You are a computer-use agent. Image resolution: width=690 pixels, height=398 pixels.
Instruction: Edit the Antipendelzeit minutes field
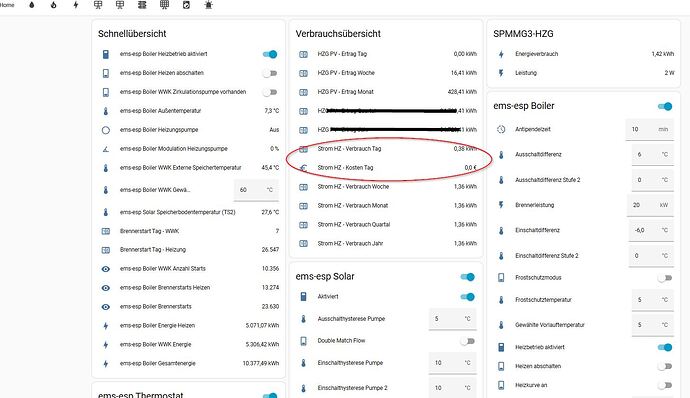coord(650,129)
